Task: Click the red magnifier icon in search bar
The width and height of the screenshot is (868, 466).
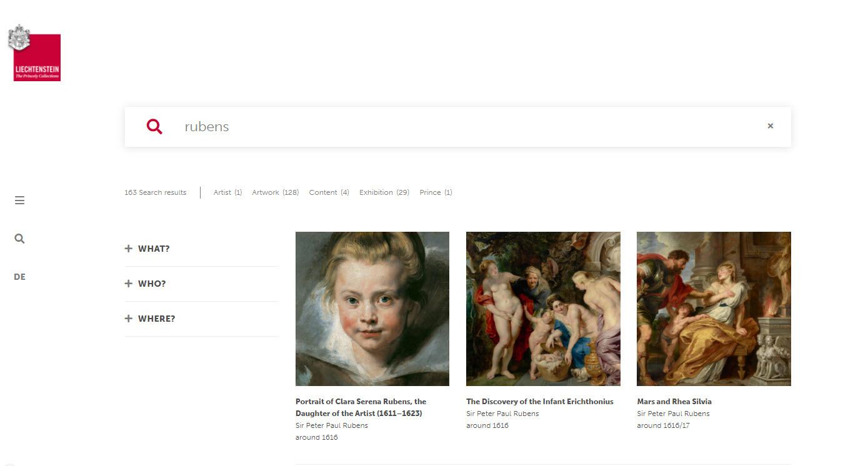Action: pyautogui.click(x=154, y=127)
